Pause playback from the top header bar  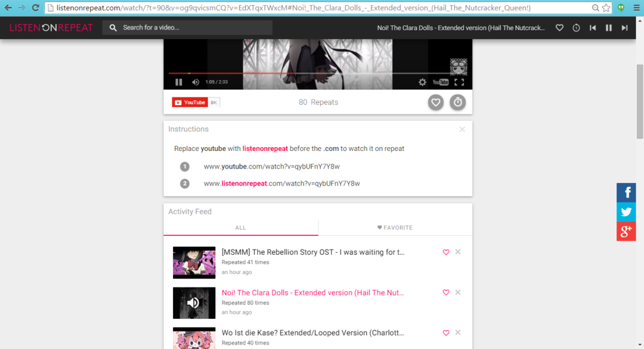609,28
